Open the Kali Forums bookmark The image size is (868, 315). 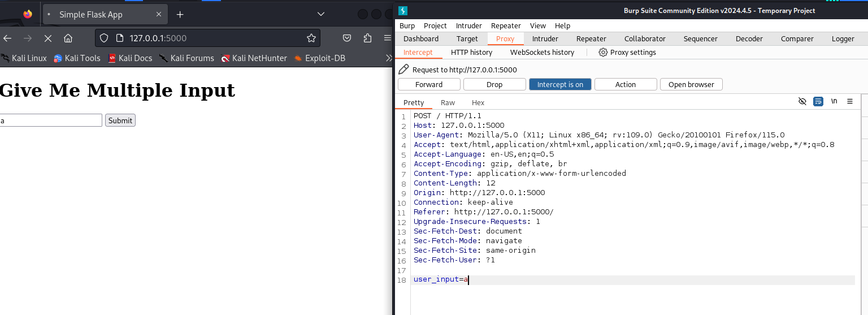[x=186, y=58]
